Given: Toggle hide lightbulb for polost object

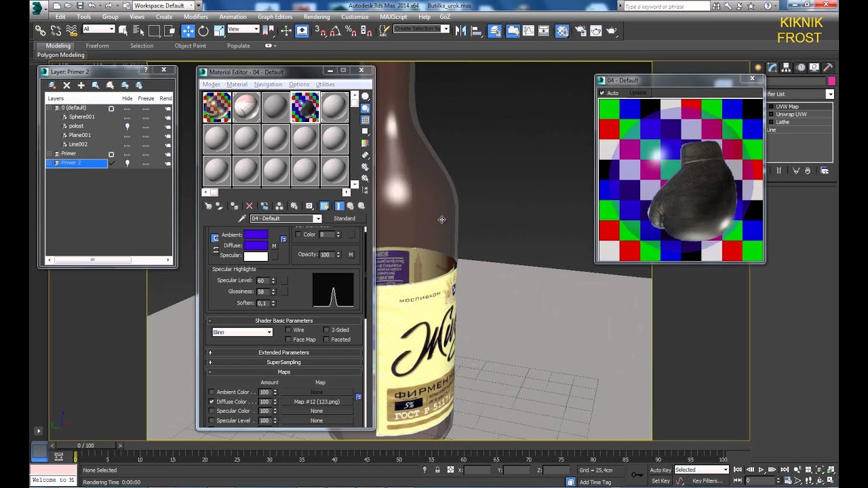Looking at the screenshot, I should click(x=127, y=126).
